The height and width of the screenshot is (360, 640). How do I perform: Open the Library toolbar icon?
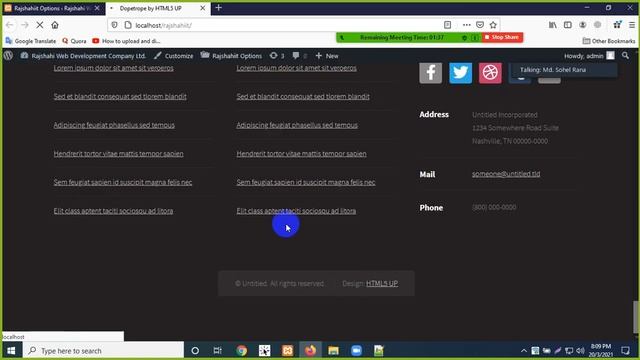[553, 25]
